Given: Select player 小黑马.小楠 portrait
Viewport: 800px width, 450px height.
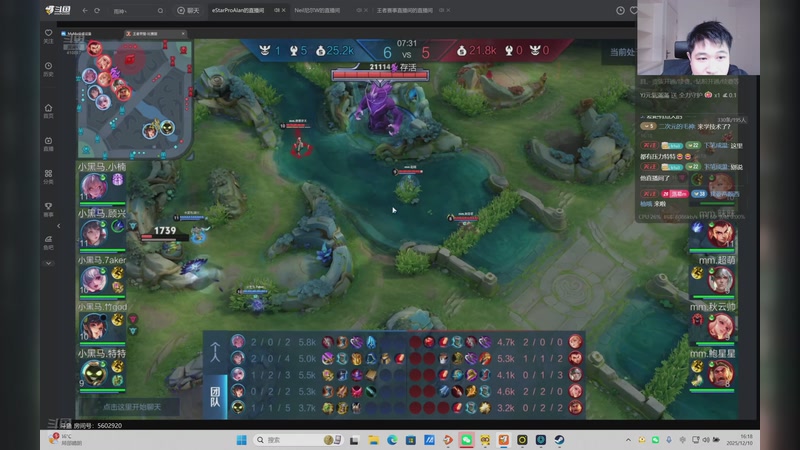Looking at the screenshot, I should point(94,186).
